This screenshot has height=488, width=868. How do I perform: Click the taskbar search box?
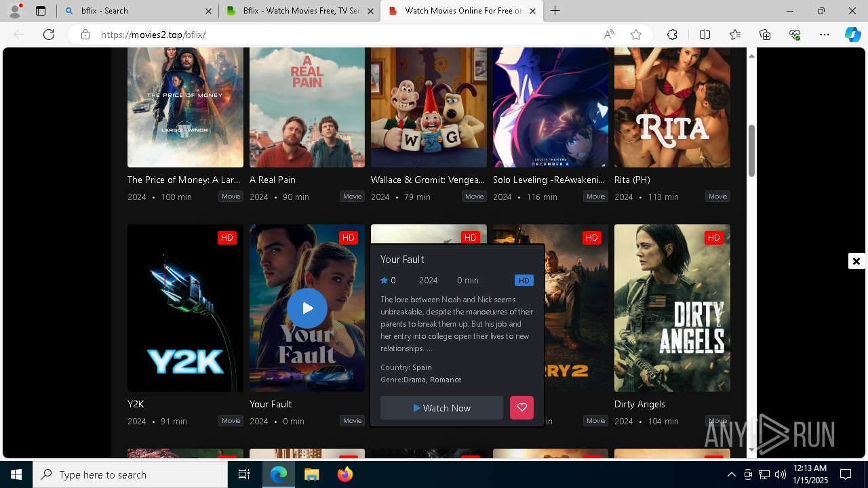[x=130, y=474]
